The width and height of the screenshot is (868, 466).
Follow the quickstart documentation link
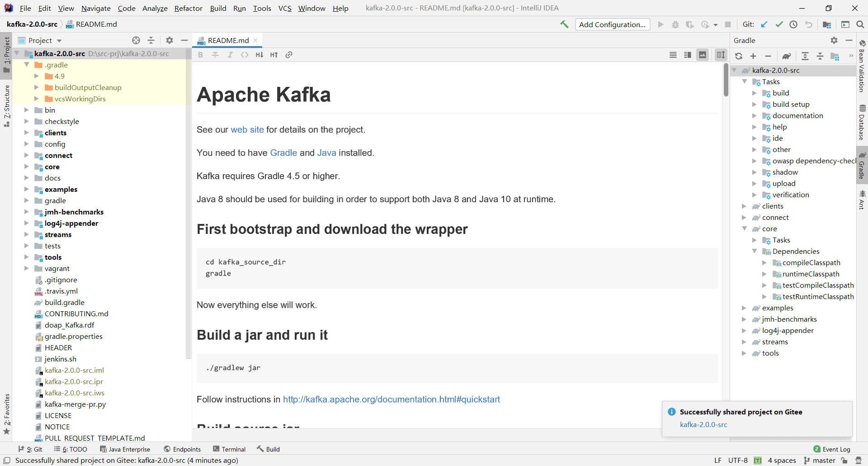point(392,399)
